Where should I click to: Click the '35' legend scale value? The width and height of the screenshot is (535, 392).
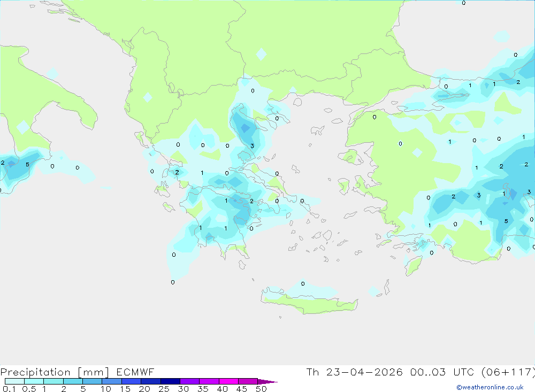pos(203,389)
